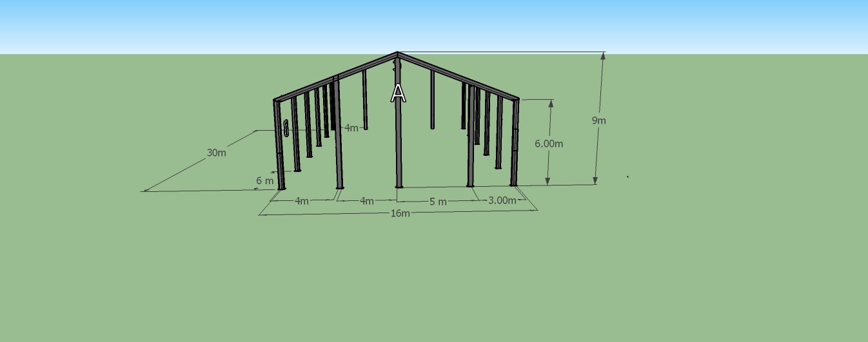868x342 pixels.
Task: Click the white letter A label
Action: click(399, 93)
